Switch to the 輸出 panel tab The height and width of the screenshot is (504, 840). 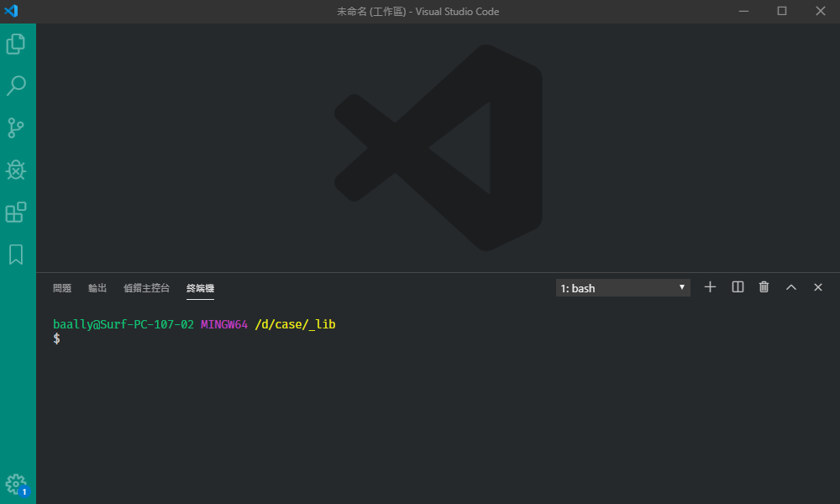click(97, 287)
